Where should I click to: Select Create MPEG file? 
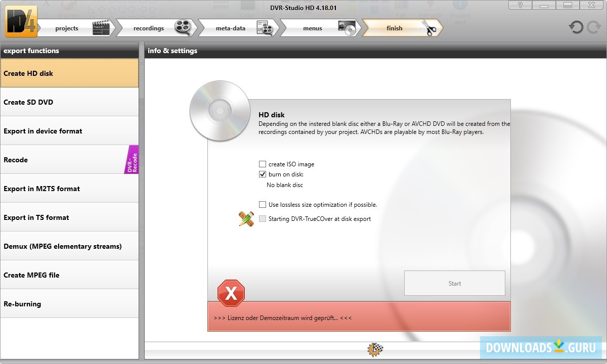click(x=69, y=275)
